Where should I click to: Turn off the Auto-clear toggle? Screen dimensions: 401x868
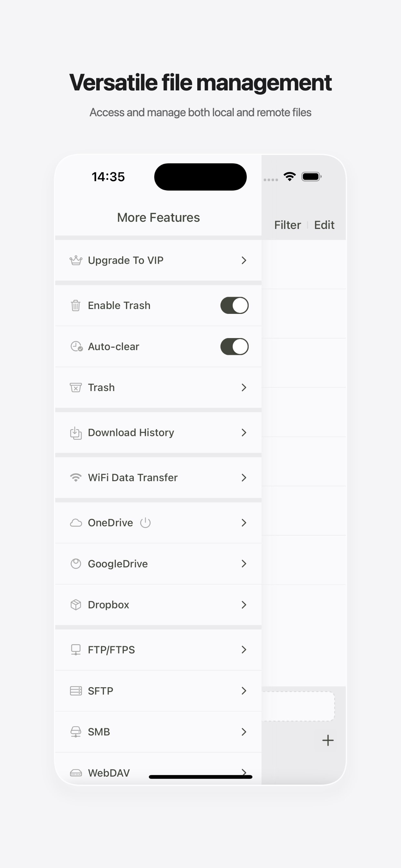pyautogui.click(x=234, y=347)
